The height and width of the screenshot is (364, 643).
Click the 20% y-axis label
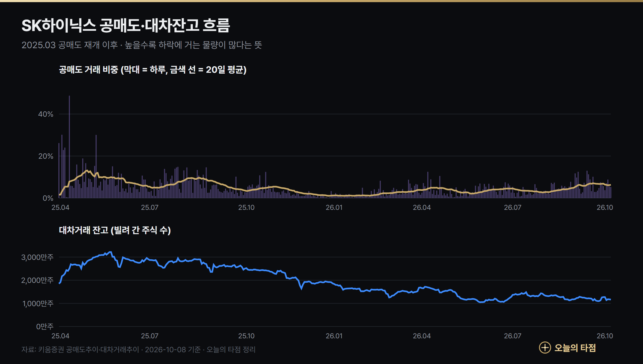tap(46, 156)
